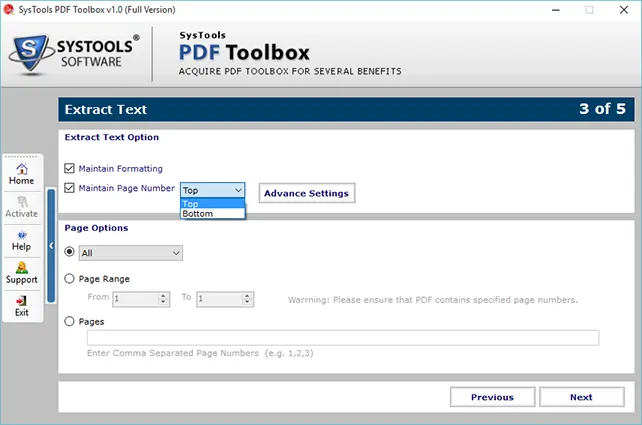Minimize the SysTools PDF Toolbox window
642x425 pixels.
[x=556, y=10]
